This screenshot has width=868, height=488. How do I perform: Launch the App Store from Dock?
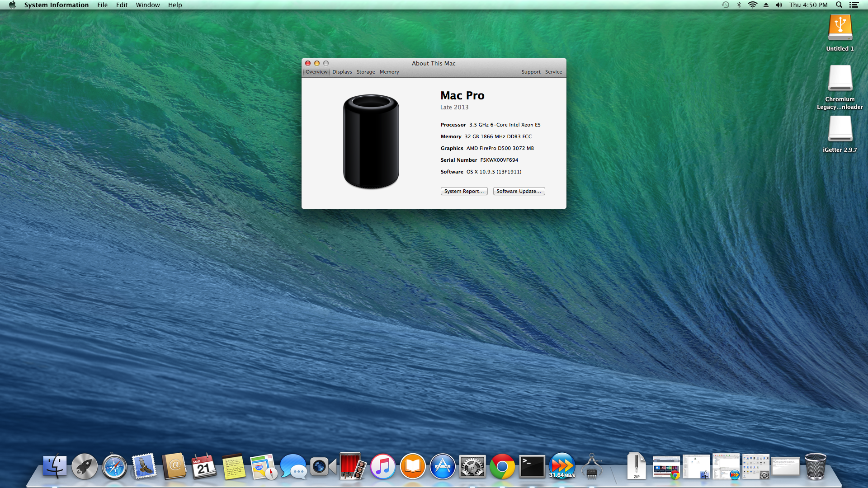442,466
